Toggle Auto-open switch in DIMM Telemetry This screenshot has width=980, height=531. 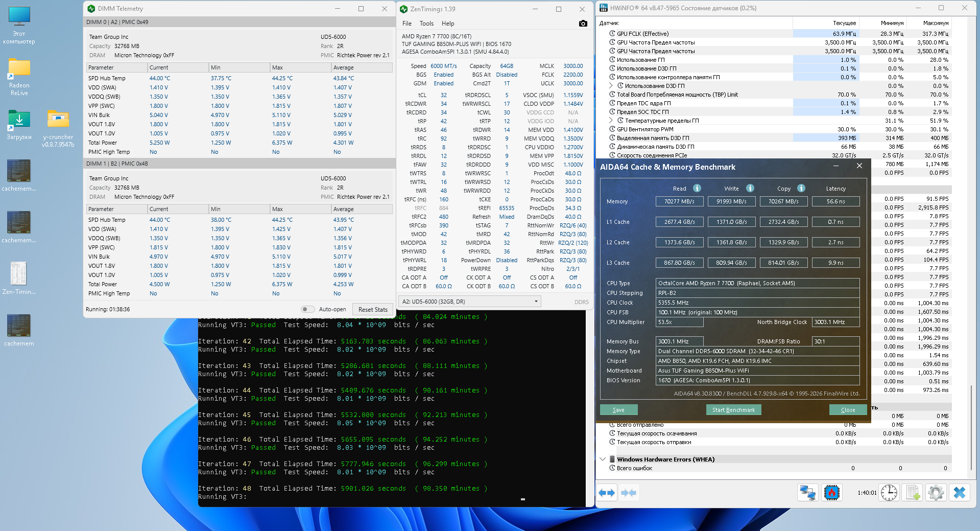[308, 309]
